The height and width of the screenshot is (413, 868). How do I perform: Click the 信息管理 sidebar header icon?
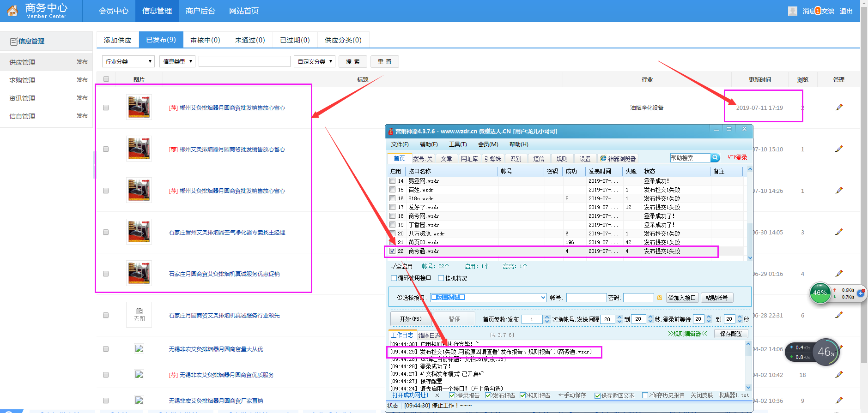click(14, 42)
